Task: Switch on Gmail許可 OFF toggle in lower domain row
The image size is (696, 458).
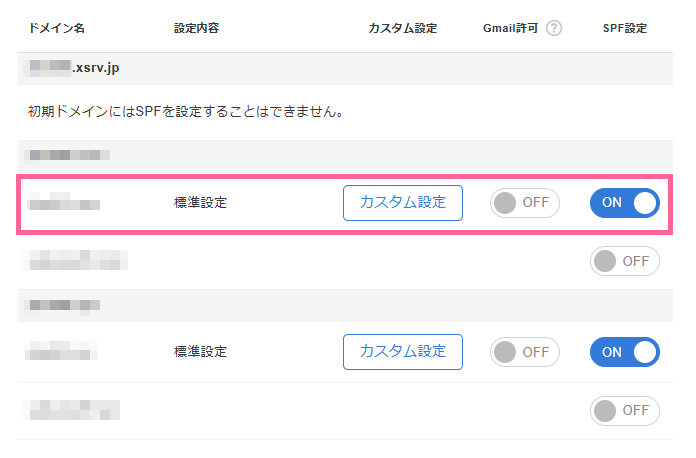Action: (x=525, y=352)
